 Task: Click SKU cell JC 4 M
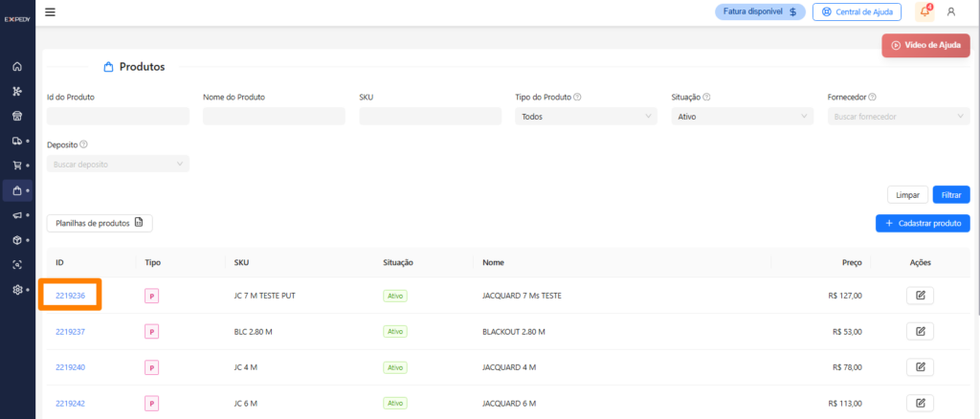click(246, 367)
